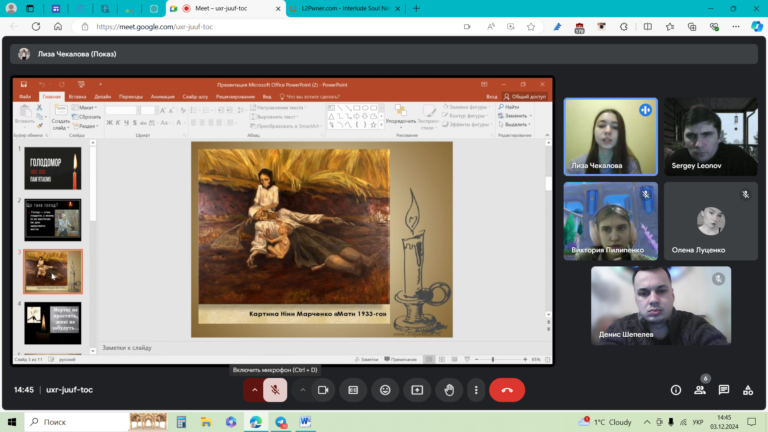
Task: Open Вставка tab in shared PowerPoint
Action: pyautogui.click(x=77, y=97)
